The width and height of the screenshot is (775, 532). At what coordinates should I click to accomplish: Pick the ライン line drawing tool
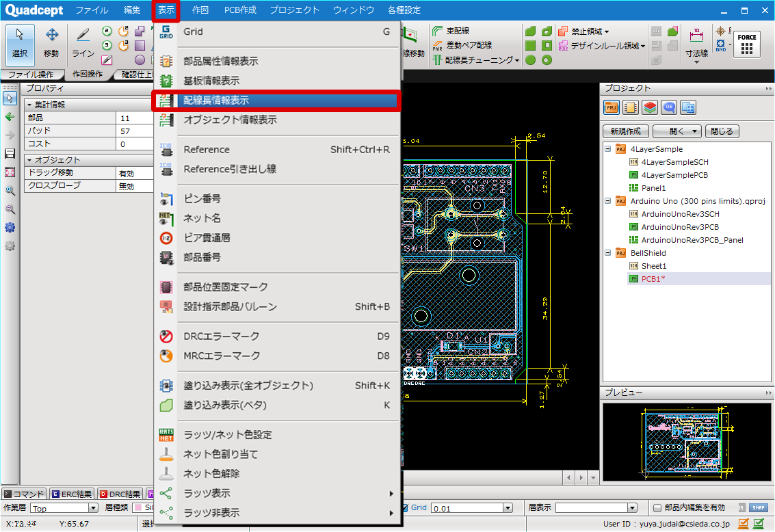click(x=83, y=42)
